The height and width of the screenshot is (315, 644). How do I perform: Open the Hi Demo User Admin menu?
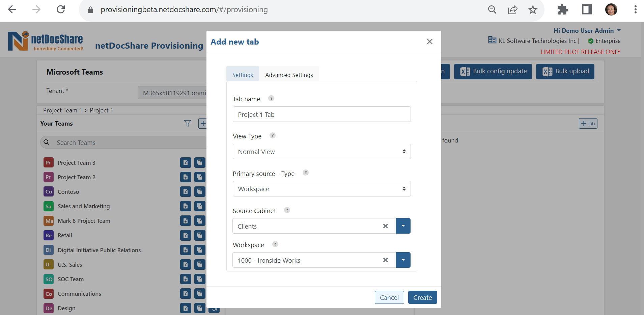click(587, 30)
